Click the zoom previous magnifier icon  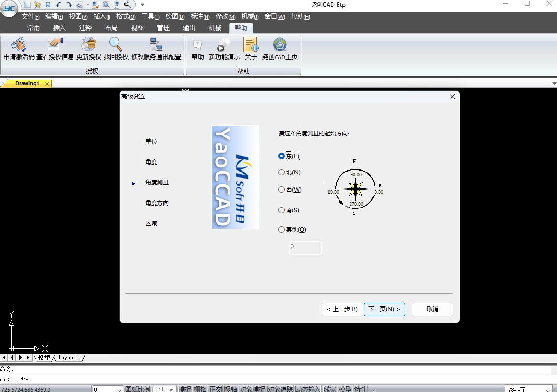pos(127,5)
